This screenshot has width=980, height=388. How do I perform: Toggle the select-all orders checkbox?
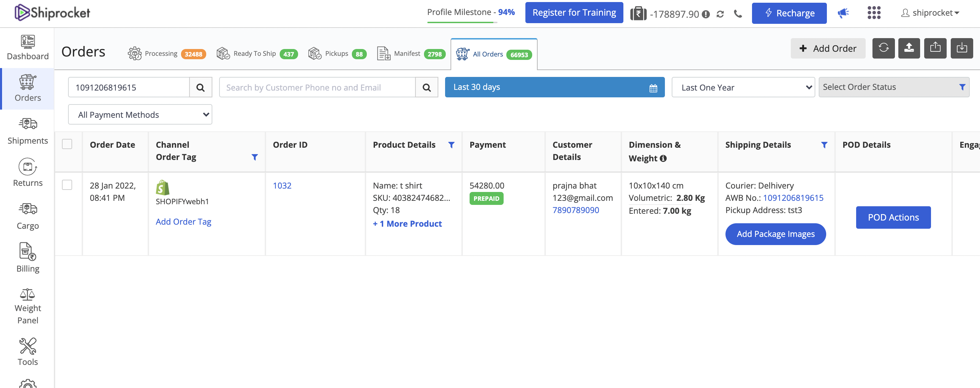pyautogui.click(x=67, y=144)
